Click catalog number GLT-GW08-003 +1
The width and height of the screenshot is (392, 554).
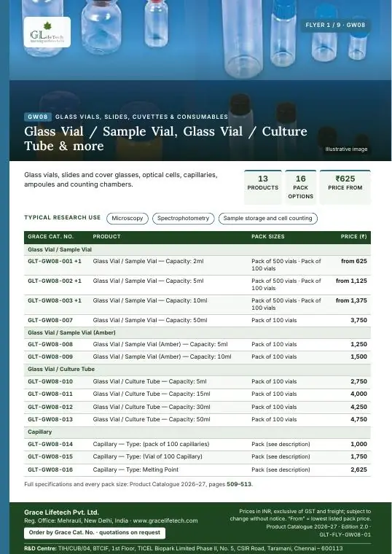(55, 300)
